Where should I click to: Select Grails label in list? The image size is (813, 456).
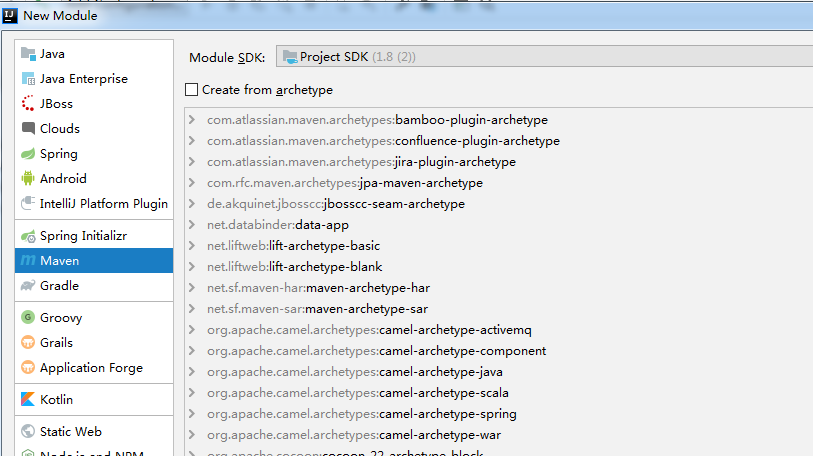57,342
